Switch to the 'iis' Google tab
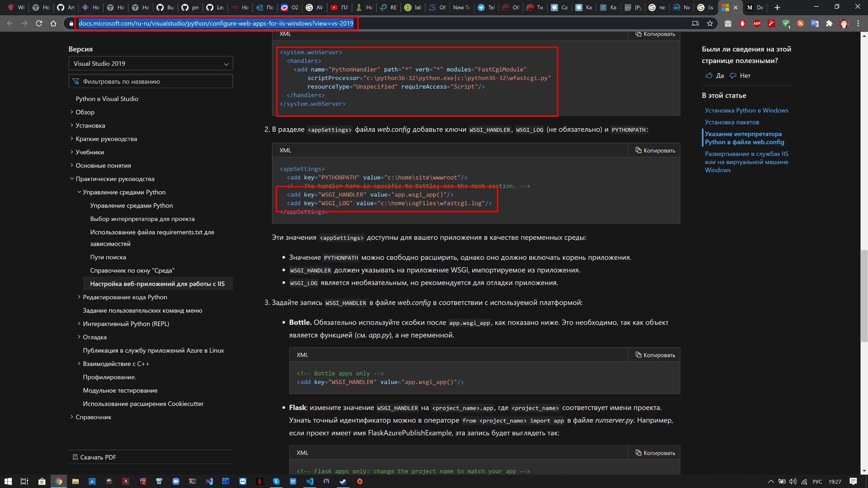The height and width of the screenshot is (488, 868). tap(706, 7)
